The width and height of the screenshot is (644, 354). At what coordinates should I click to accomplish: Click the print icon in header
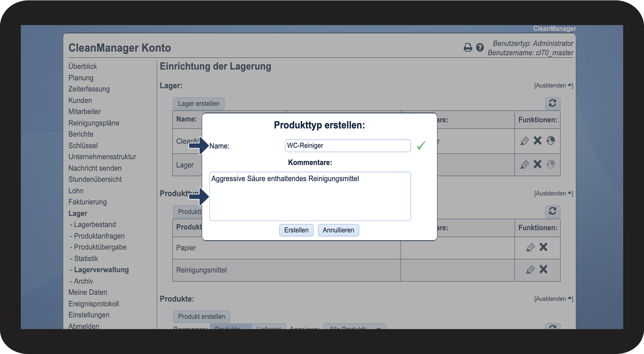click(x=468, y=47)
